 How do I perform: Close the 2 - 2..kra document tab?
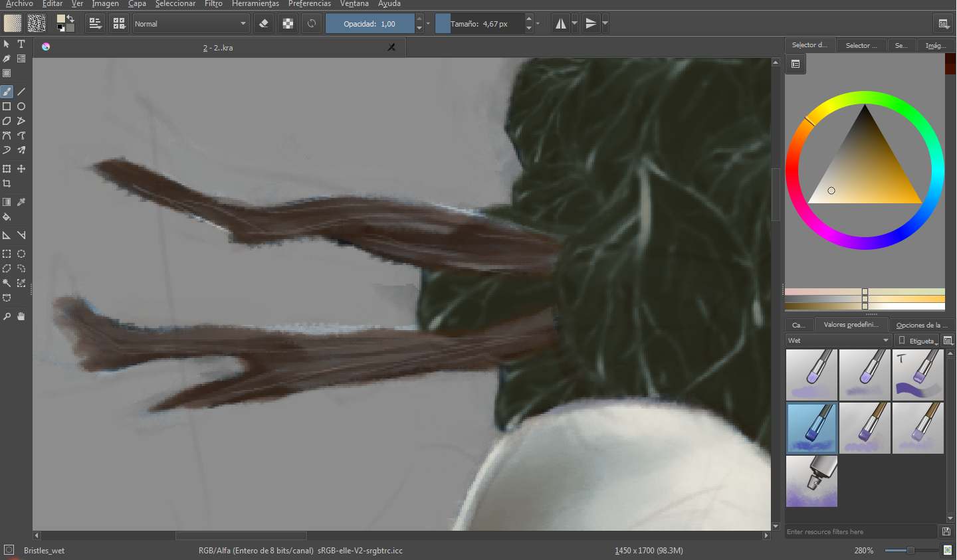point(391,47)
